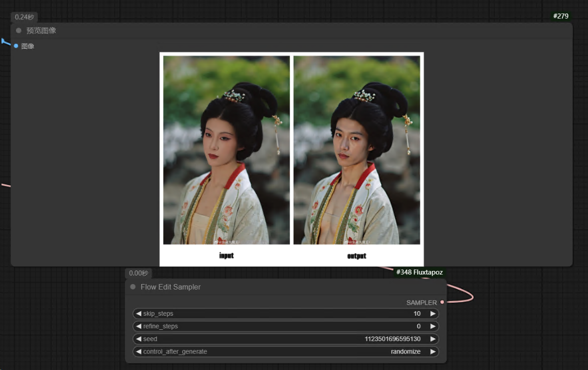Switch control_after_generate to next option arrow
This screenshot has height=370, width=588.
pos(433,351)
